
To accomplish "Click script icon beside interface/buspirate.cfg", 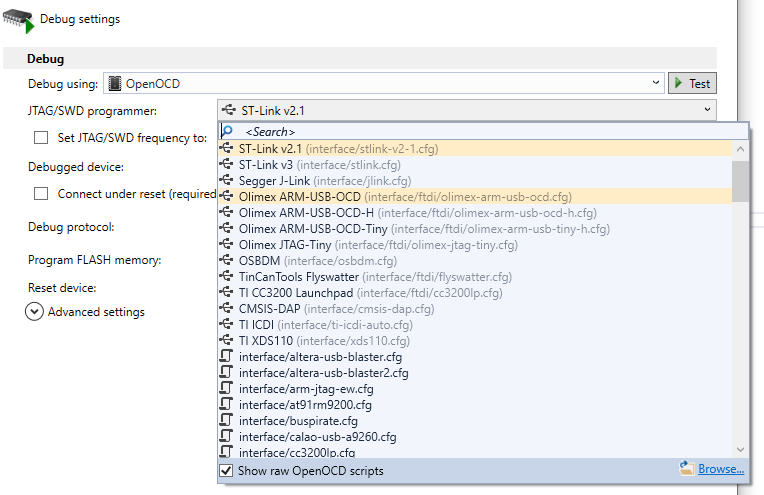I will tap(226, 420).
